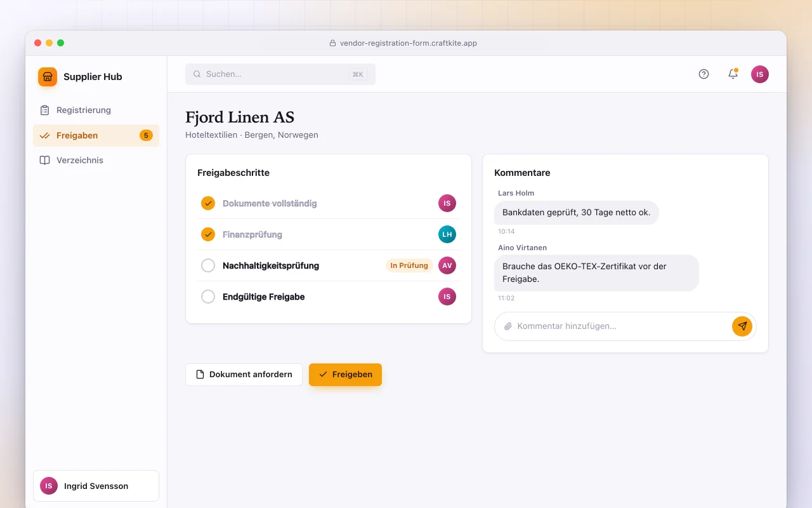This screenshot has height=508, width=812.
Task: Click the Hoteltextilien · Bergen, Norwegen subtitle
Action: point(252,135)
